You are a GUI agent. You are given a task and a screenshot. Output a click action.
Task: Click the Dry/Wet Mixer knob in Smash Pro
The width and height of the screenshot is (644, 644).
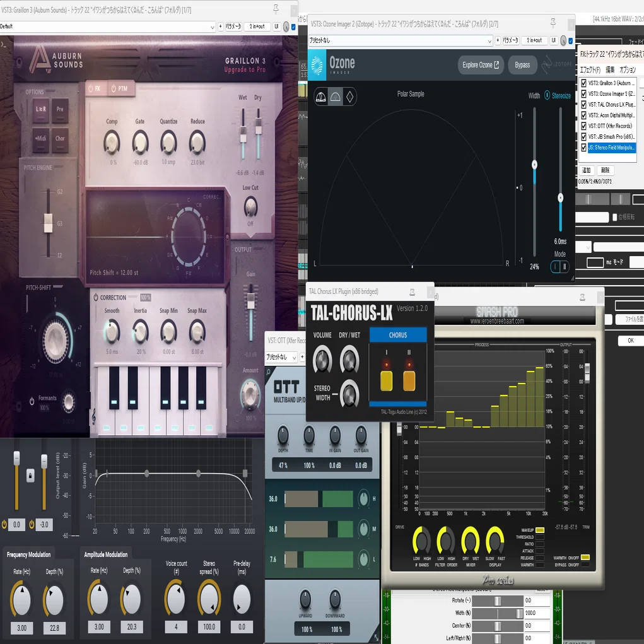coord(471,540)
